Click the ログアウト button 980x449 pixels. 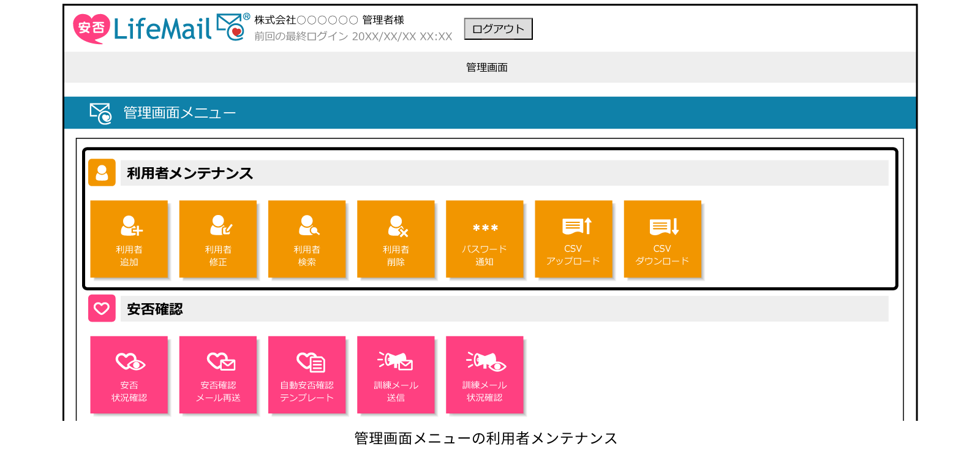click(498, 29)
